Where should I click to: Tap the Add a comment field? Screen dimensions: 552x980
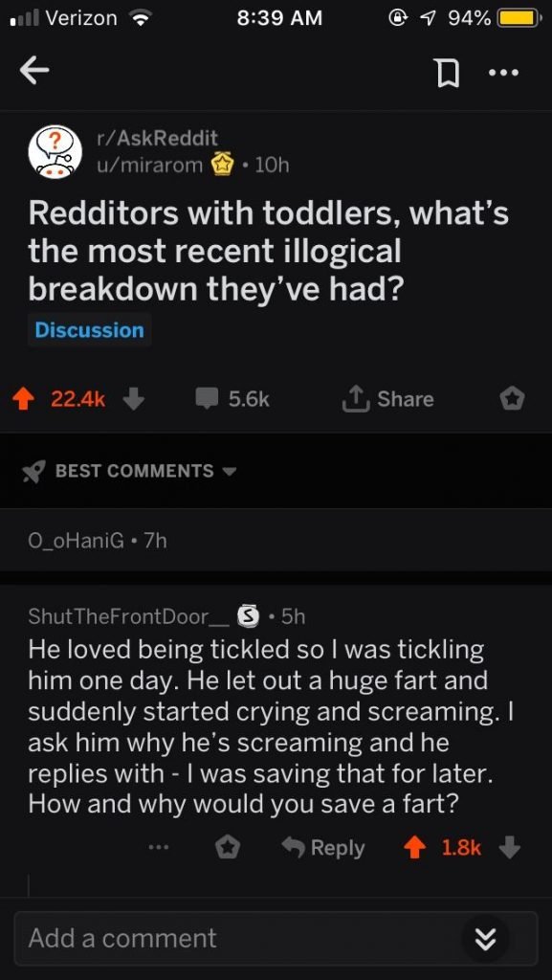coord(276,938)
